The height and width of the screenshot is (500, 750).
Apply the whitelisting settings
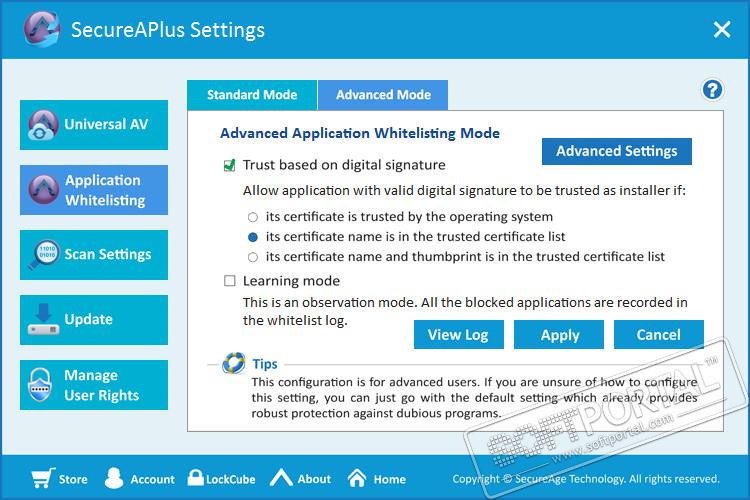(x=559, y=334)
